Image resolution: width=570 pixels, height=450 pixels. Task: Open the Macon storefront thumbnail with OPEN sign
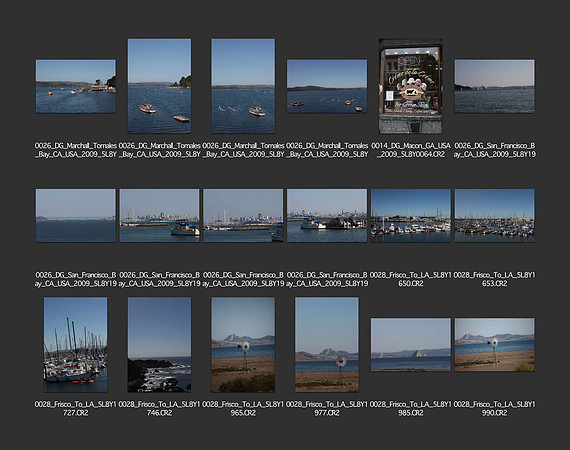click(x=411, y=86)
